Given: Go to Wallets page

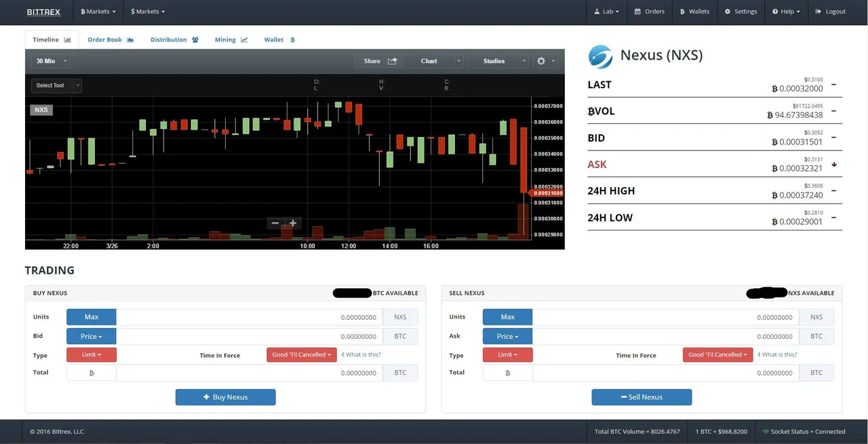Looking at the screenshot, I should [x=694, y=12].
